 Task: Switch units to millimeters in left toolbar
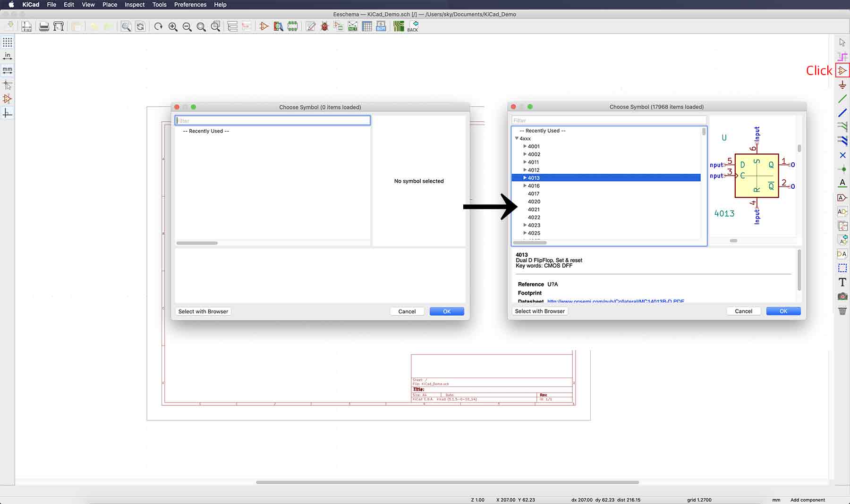click(x=8, y=70)
